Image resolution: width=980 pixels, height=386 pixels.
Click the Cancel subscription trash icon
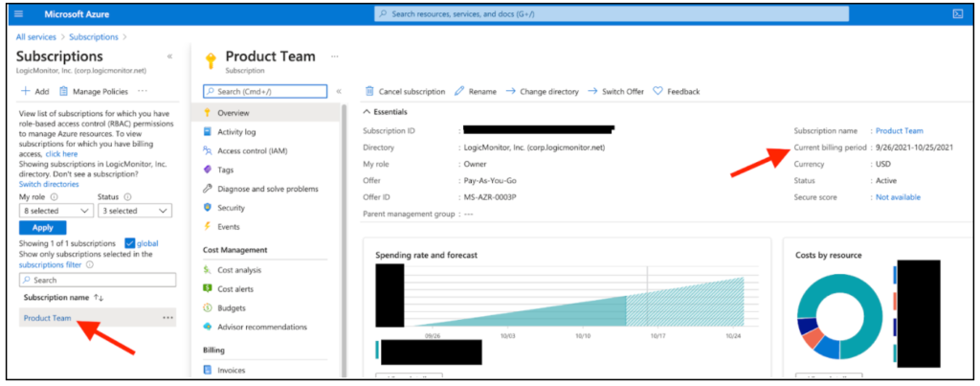click(x=369, y=91)
